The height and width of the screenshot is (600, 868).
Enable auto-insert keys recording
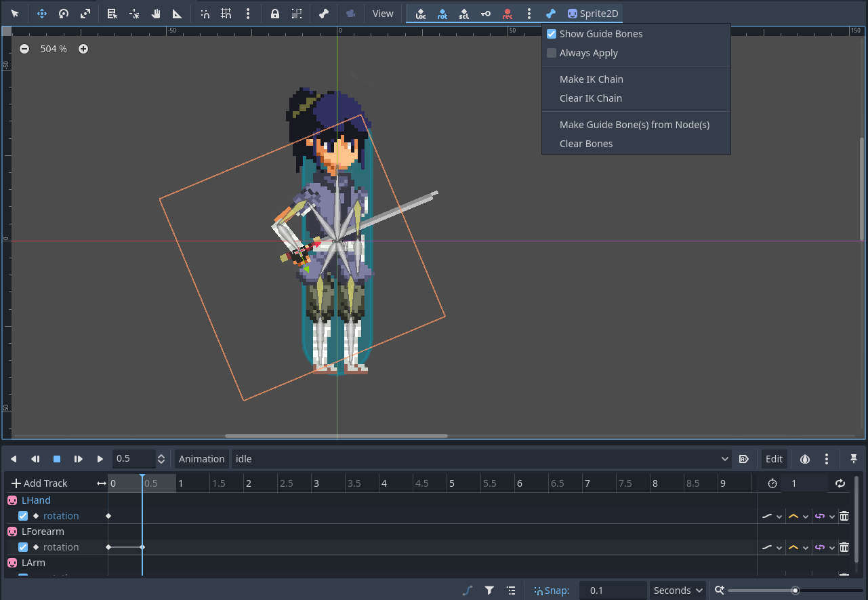tap(507, 13)
